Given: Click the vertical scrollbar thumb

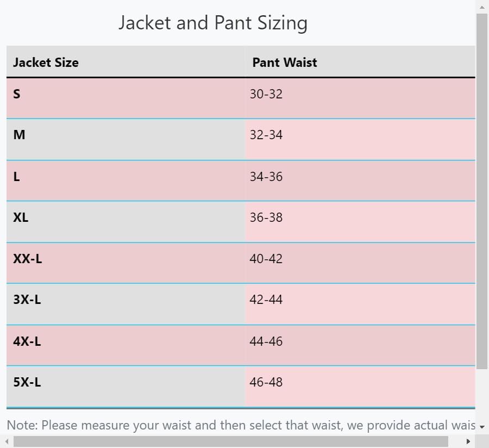Looking at the screenshot, I should [x=482, y=191].
